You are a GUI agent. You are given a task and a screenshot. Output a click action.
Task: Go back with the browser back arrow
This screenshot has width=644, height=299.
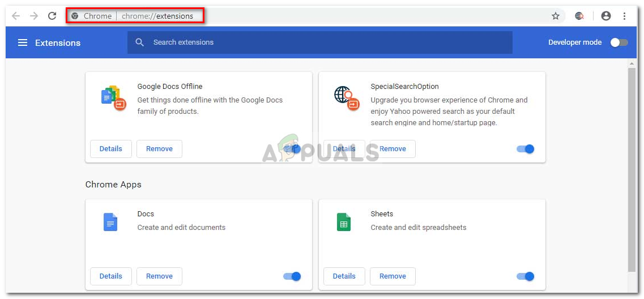click(x=16, y=16)
